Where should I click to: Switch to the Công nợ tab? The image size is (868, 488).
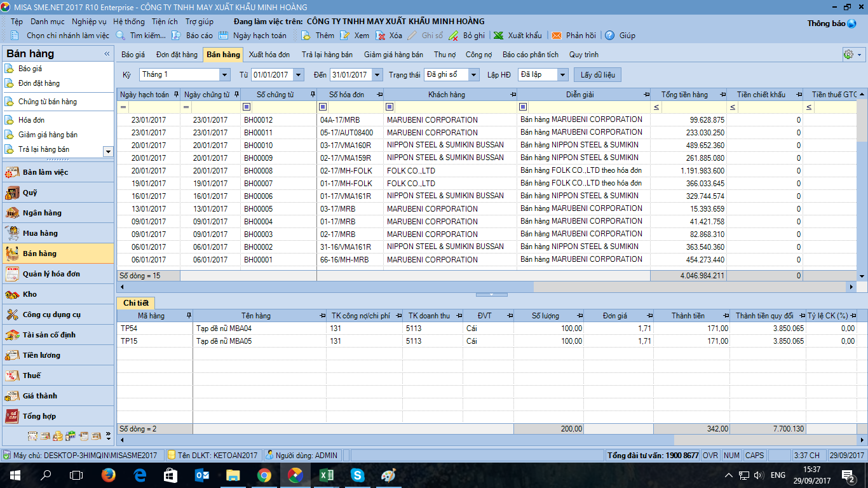[478, 55]
